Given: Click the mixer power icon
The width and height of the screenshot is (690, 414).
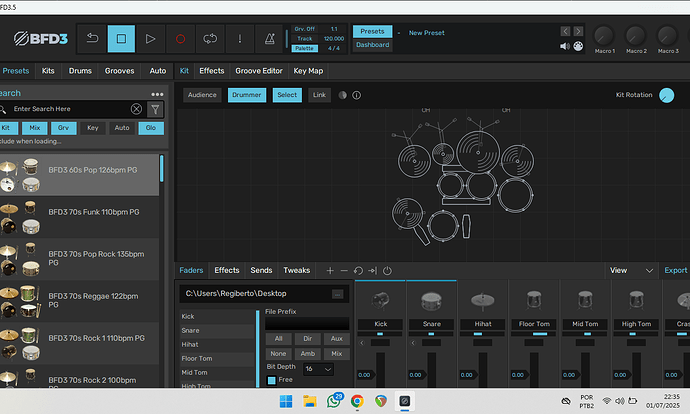Looking at the screenshot, I should coord(387,271).
